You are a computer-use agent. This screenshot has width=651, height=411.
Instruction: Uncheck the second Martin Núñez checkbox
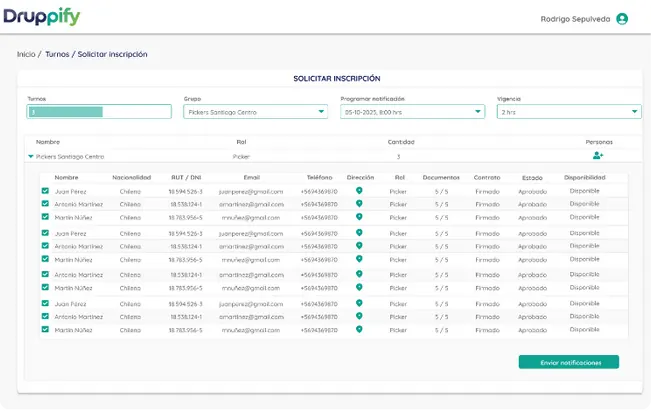[45, 259]
